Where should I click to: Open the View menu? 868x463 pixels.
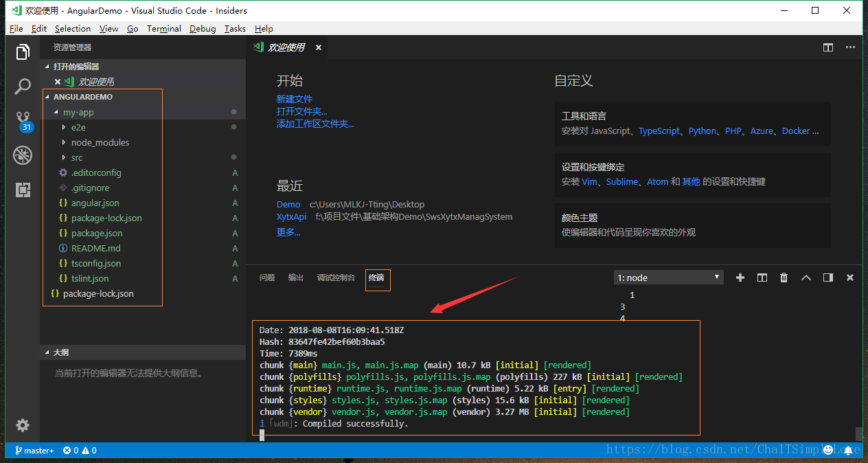pyautogui.click(x=108, y=29)
